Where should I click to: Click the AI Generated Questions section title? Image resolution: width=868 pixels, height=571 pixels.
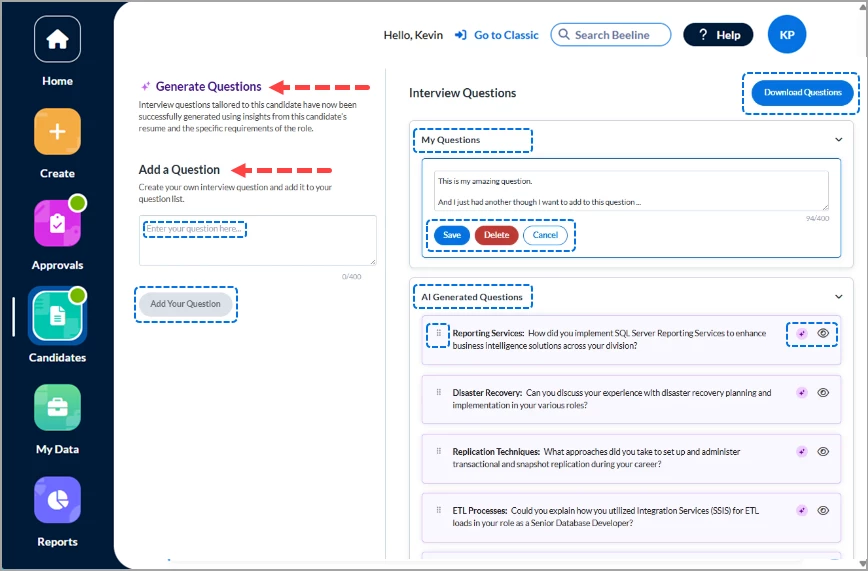pos(472,297)
